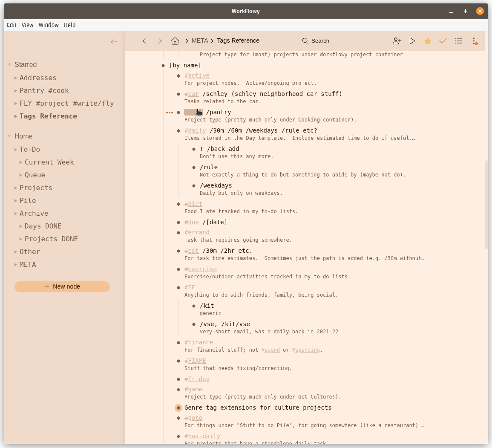
Task: Click the Search field in the toolbar
Action: click(x=316, y=41)
